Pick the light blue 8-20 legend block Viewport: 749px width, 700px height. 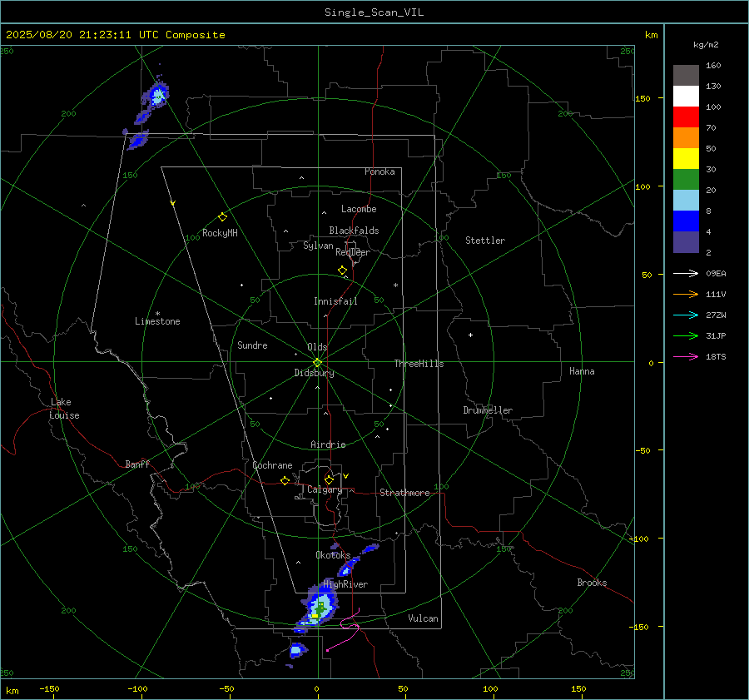tap(686, 201)
